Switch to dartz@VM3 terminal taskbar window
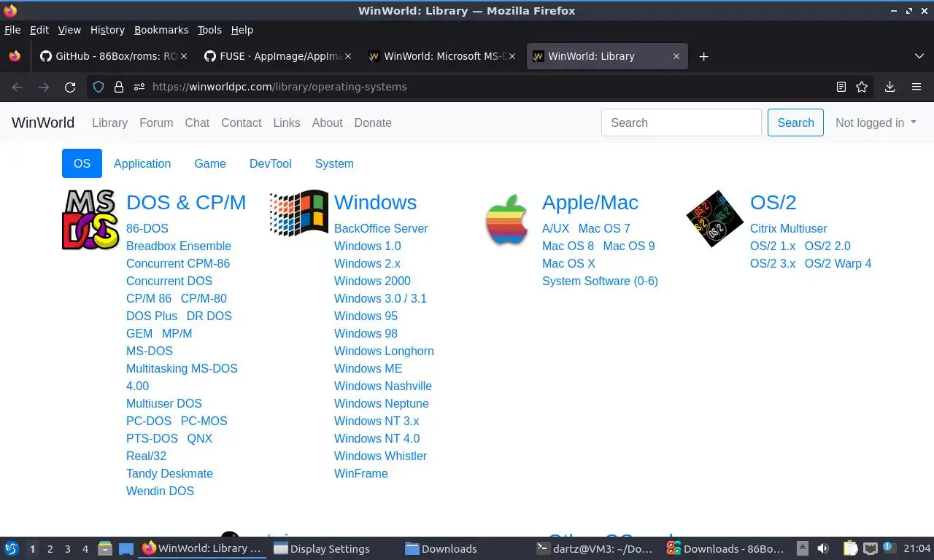The width and height of the screenshot is (934, 560). click(x=595, y=548)
